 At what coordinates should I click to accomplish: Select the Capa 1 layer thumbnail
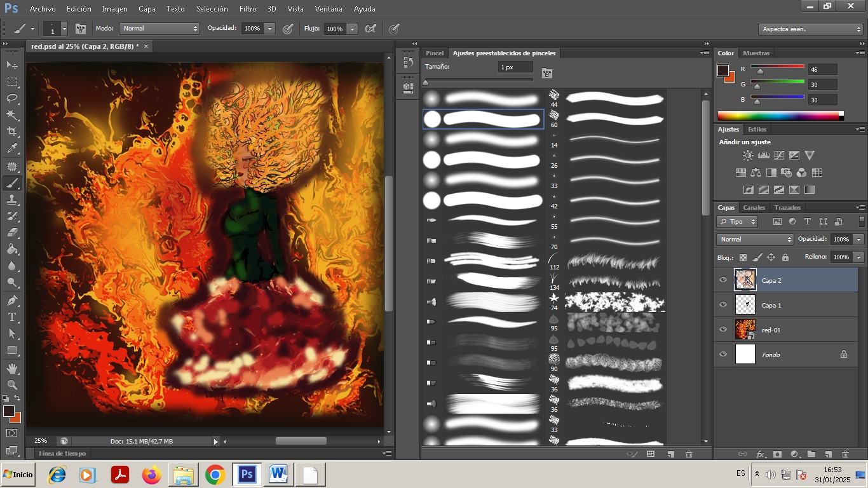(745, 305)
